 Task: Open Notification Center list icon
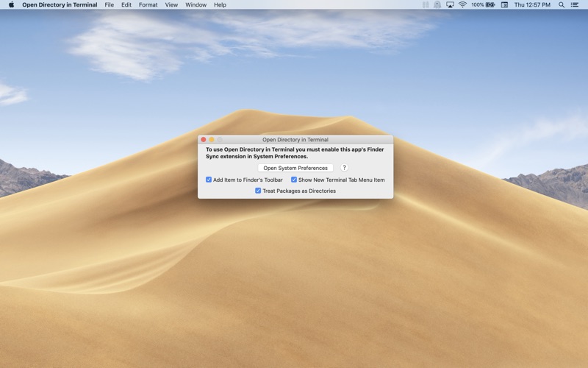click(575, 5)
